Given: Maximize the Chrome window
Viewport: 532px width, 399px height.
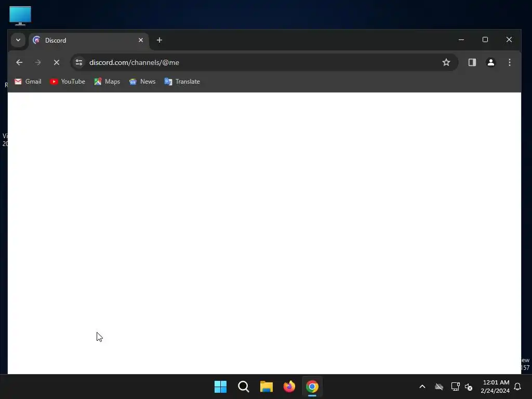Looking at the screenshot, I should point(485,39).
